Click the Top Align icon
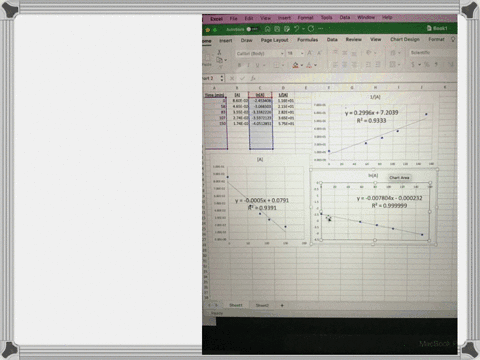 coord(335,52)
